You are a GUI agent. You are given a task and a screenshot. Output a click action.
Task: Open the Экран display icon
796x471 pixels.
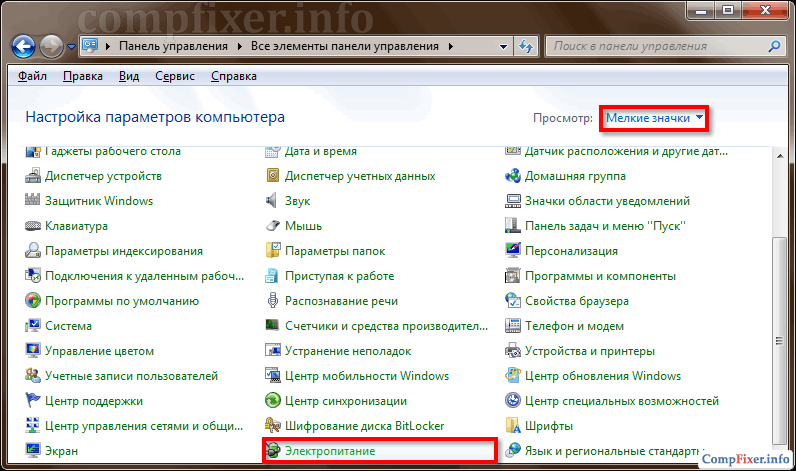click(x=33, y=450)
